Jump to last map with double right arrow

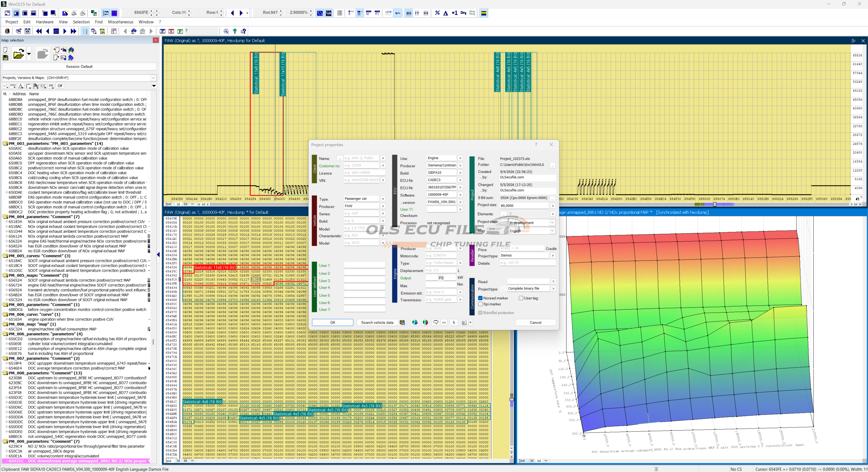pos(73,31)
